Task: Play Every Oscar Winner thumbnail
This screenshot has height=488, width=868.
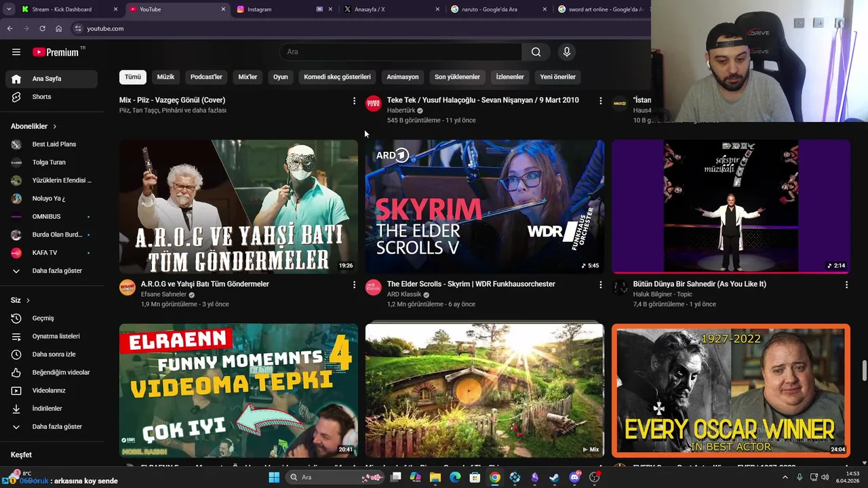Action: (x=731, y=390)
